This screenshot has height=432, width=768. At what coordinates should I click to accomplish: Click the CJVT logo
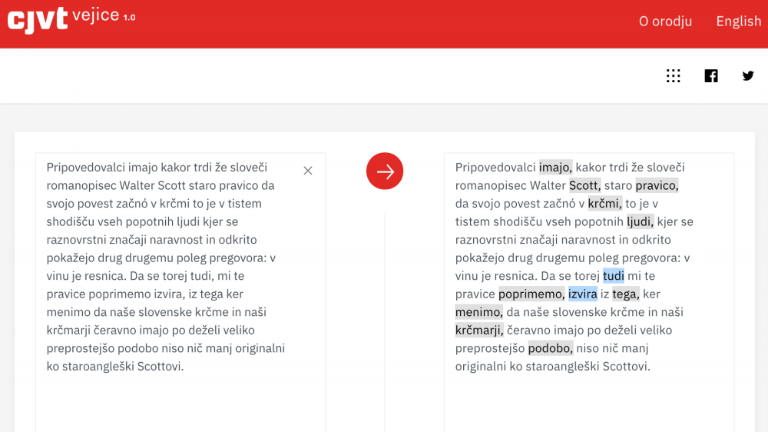click(37, 20)
